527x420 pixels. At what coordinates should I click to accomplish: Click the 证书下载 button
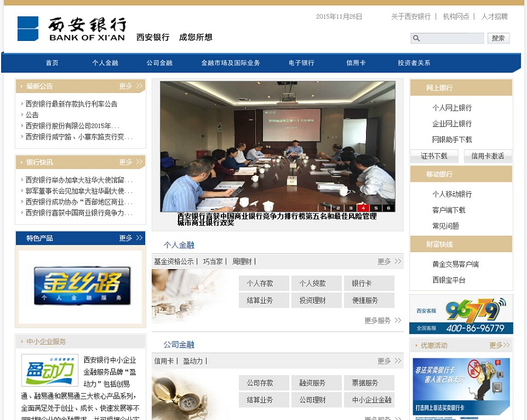434,156
